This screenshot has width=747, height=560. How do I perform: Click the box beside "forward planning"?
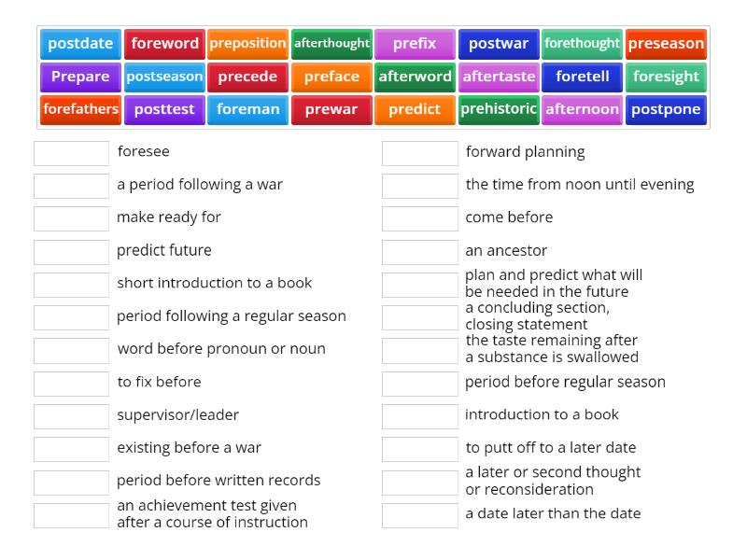419,153
